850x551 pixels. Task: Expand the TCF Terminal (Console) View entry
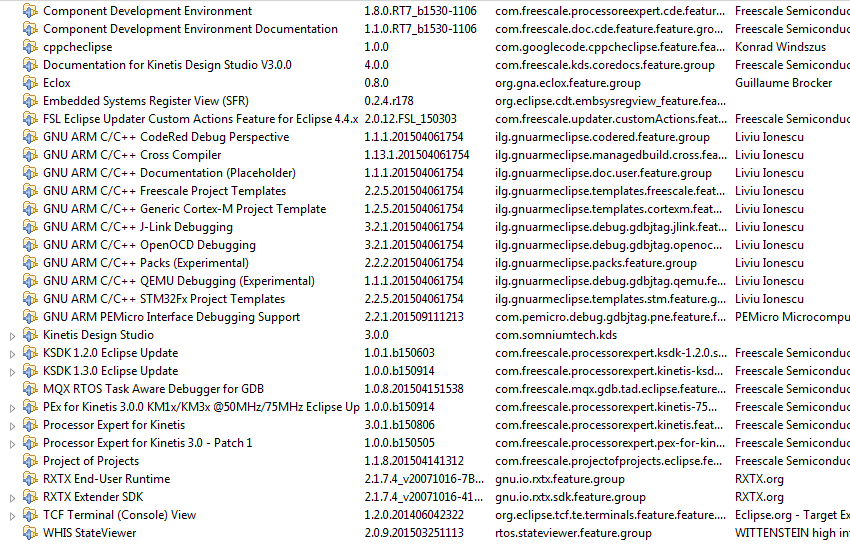pyautogui.click(x=12, y=516)
